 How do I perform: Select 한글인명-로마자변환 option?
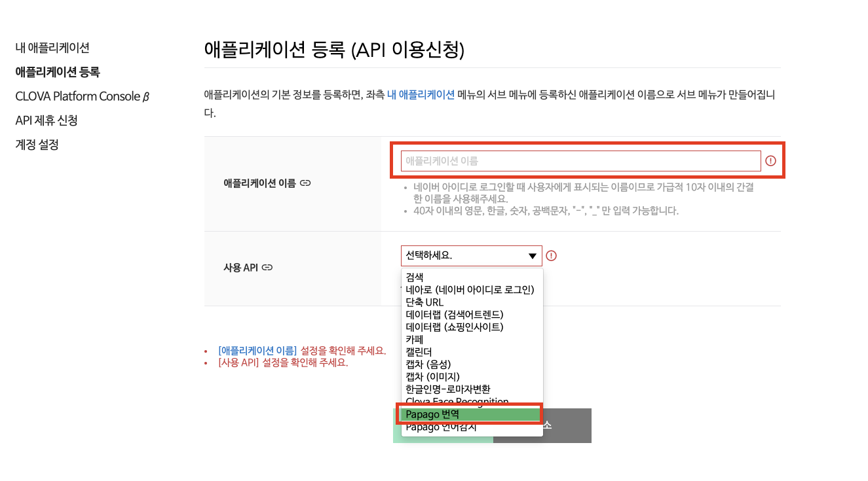point(472,389)
